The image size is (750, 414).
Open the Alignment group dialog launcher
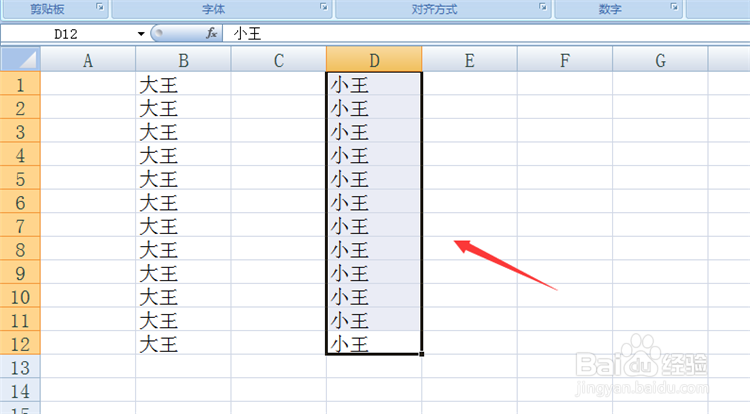tap(543, 7)
